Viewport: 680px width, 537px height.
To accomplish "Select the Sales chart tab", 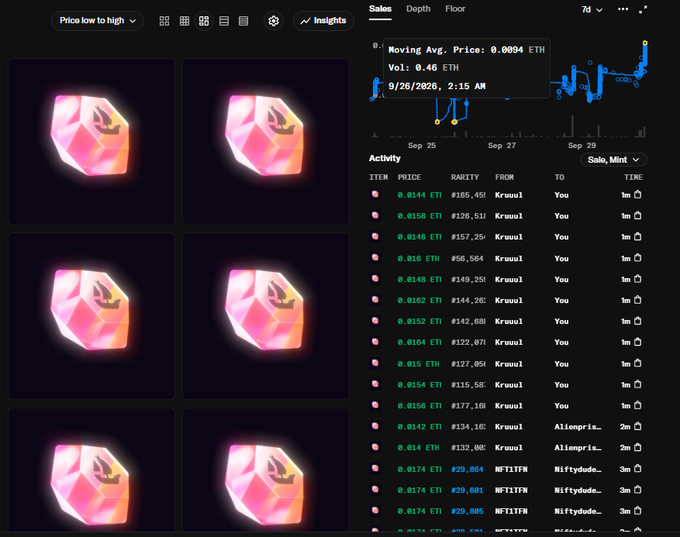I will point(380,9).
